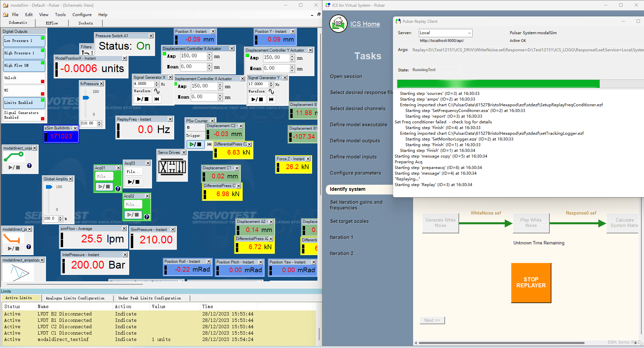Click the Servo Drives schematic icon

coord(172,167)
